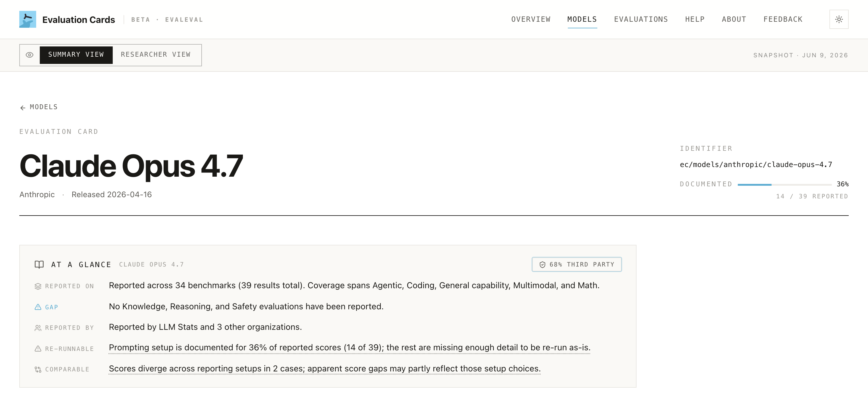The height and width of the screenshot is (407, 868).
Task: Click the people icon beside Reported By
Action: coord(38,328)
